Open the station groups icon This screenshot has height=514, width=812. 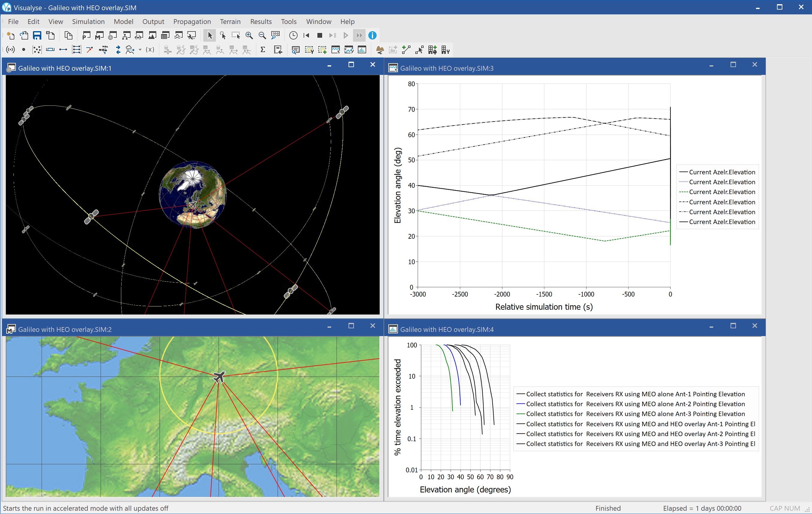37,50
